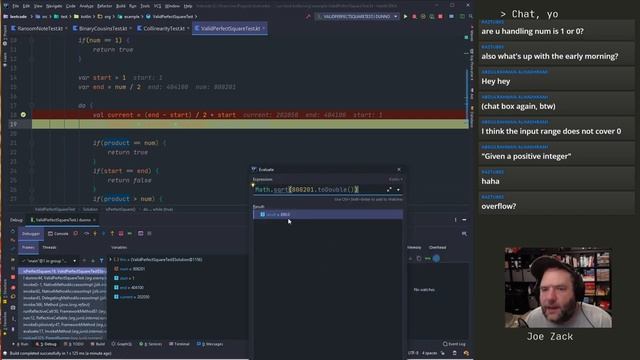Image resolution: width=640 pixels, height=360 pixels.
Task: Select the 'end = 404100' variable row
Action: pos(129,288)
